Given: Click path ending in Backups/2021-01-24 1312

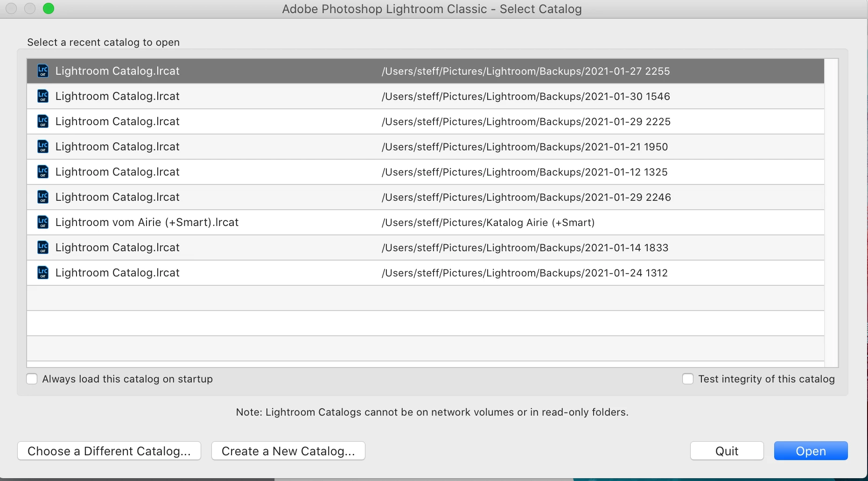Looking at the screenshot, I should (525, 273).
